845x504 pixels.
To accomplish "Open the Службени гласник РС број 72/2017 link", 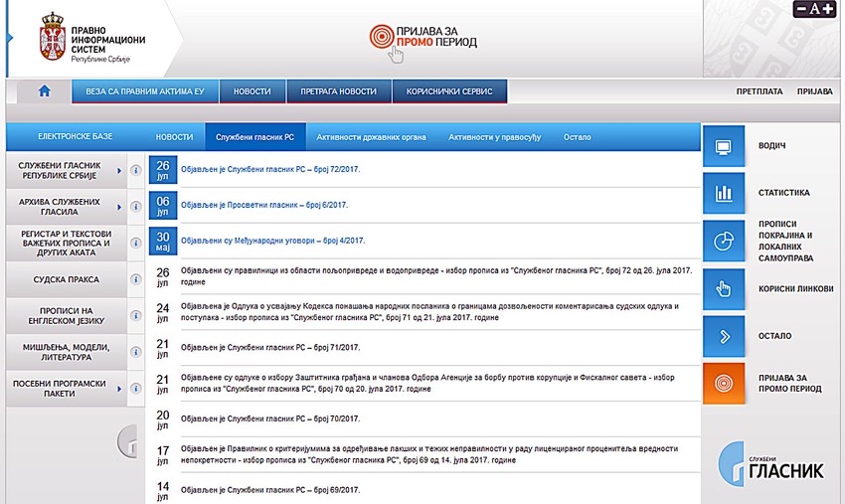I will click(x=270, y=169).
